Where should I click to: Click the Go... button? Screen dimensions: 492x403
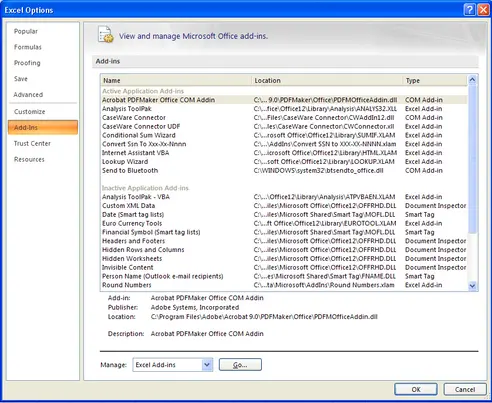tap(240, 365)
